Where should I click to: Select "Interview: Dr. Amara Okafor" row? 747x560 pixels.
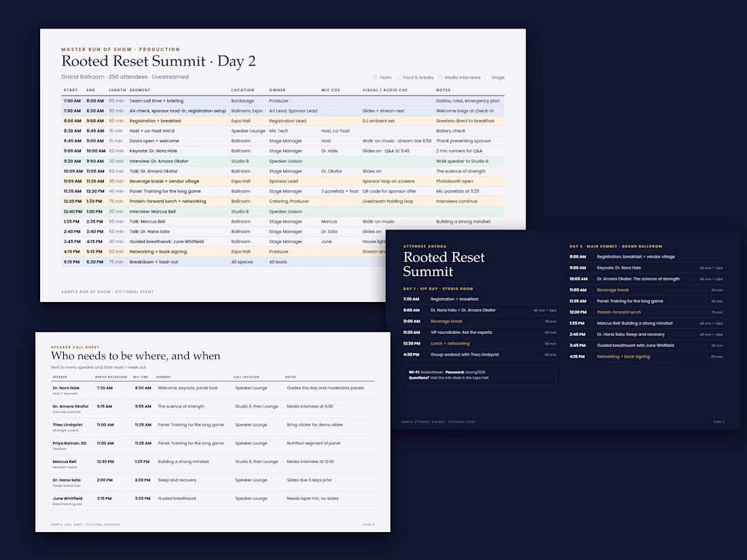point(283,162)
